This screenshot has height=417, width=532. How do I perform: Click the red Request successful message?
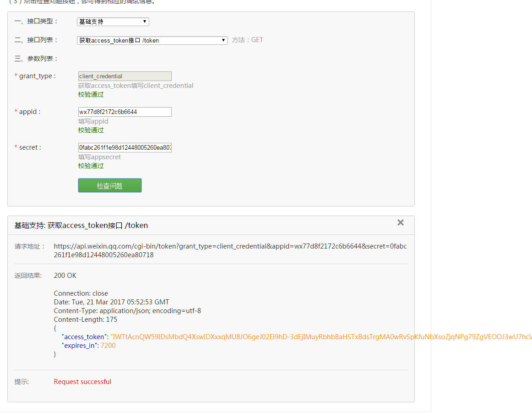(x=82, y=382)
